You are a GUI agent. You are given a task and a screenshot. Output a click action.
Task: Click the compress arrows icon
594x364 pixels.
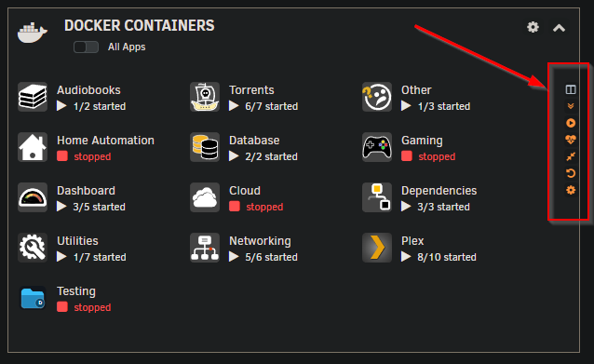click(571, 156)
